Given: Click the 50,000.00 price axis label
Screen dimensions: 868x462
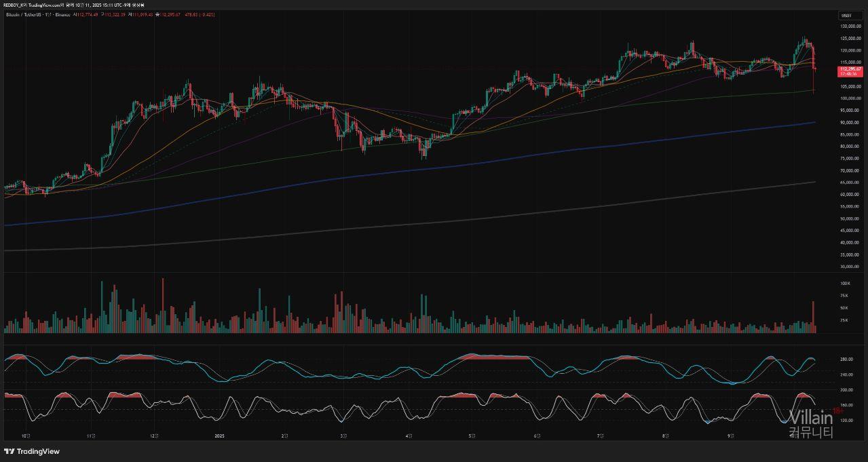Looking at the screenshot, I should [x=850, y=218].
